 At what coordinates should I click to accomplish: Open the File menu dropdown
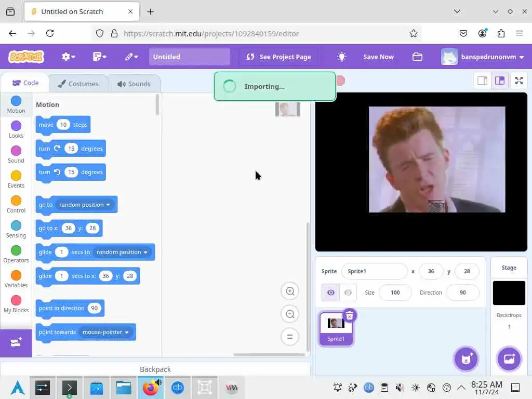[x=99, y=57]
